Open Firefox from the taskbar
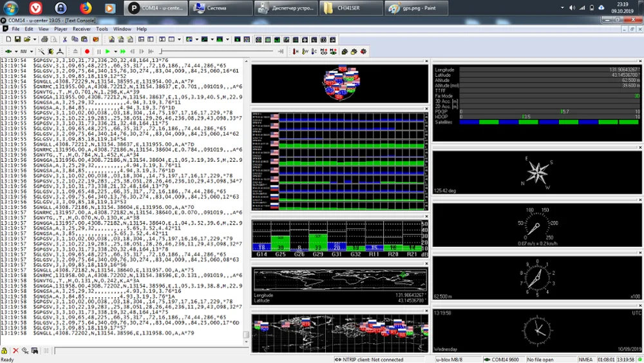Screen dimensions: 644x363 pyautogui.click(x=86, y=8)
